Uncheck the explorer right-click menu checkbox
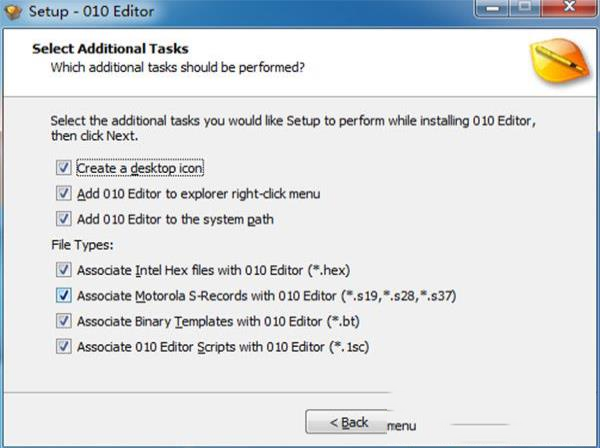Viewport: 600px width, 448px height. (x=64, y=193)
